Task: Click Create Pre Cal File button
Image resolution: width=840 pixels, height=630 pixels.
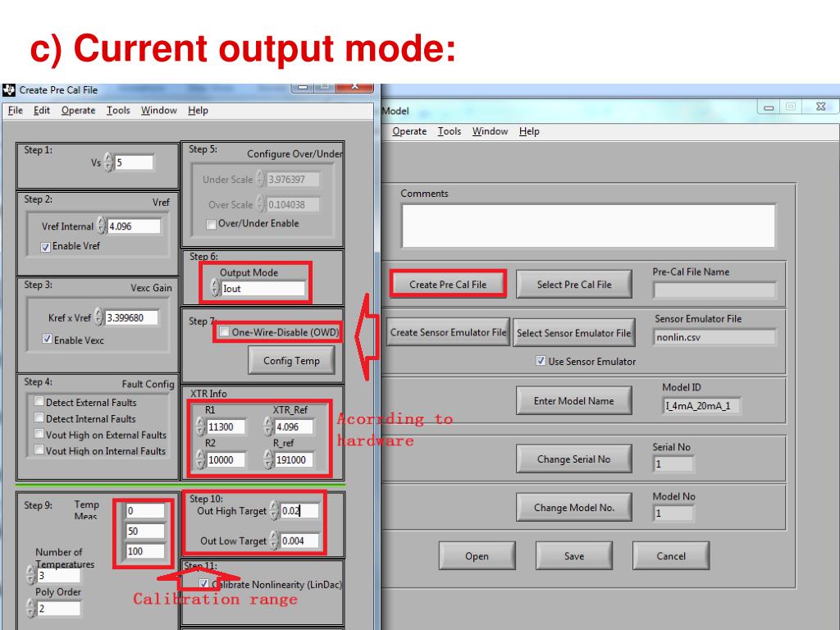Action: 448,285
